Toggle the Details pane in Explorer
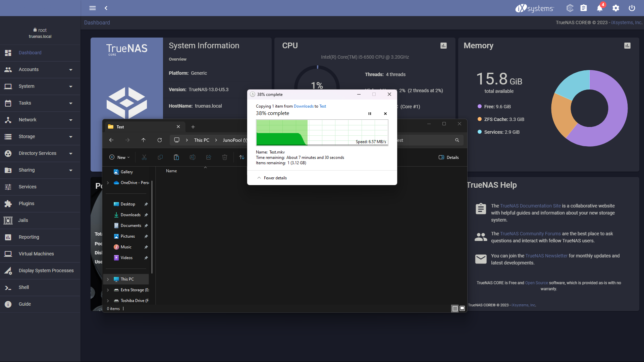 (449, 157)
